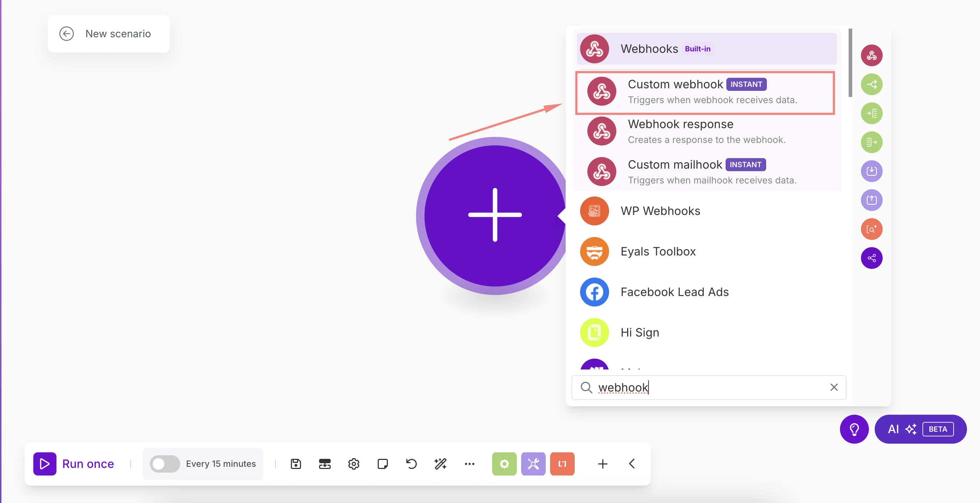Viewport: 980px width, 503px height.
Task: Open the purple Tools wrench button
Action: [533, 464]
